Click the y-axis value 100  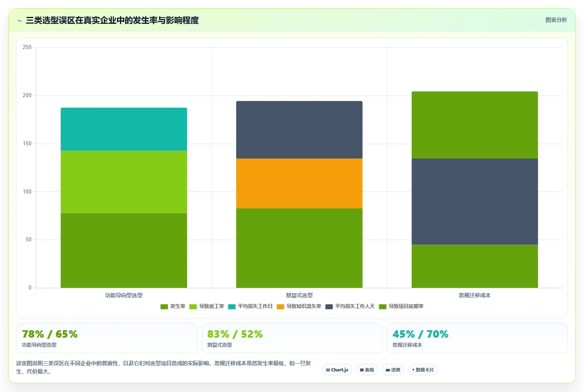[x=27, y=191]
